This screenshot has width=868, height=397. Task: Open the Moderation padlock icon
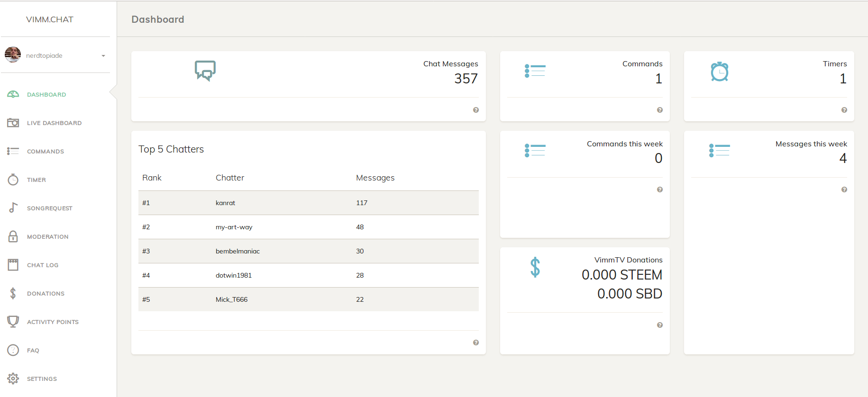click(x=13, y=236)
